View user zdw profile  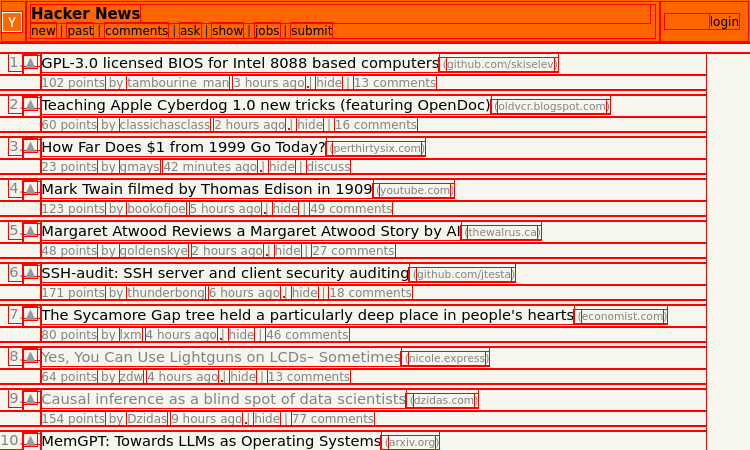tap(131, 377)
